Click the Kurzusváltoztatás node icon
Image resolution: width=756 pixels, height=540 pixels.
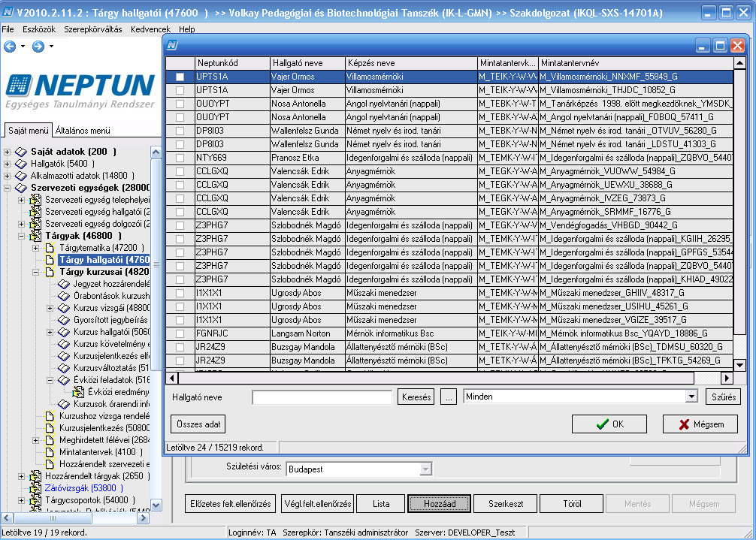[x=64, y=368]
